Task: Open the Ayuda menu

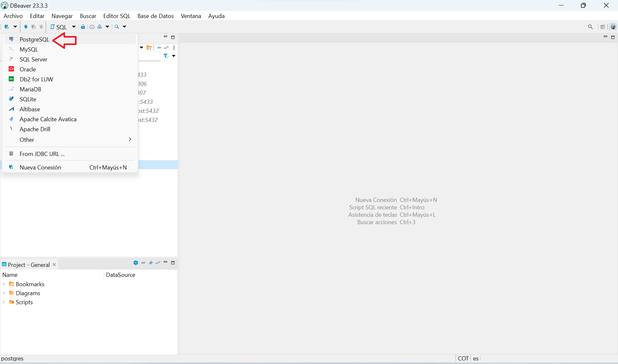Action: [x=216, y=16]
